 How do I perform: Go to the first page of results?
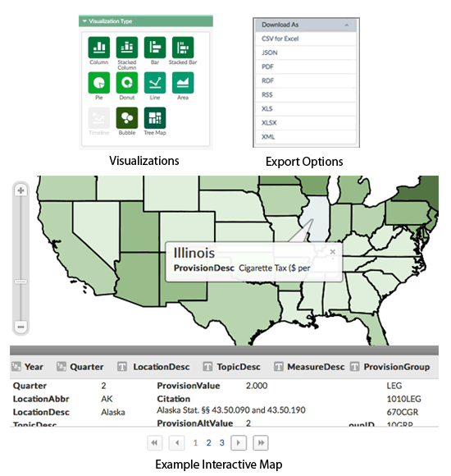pos(155,443)
